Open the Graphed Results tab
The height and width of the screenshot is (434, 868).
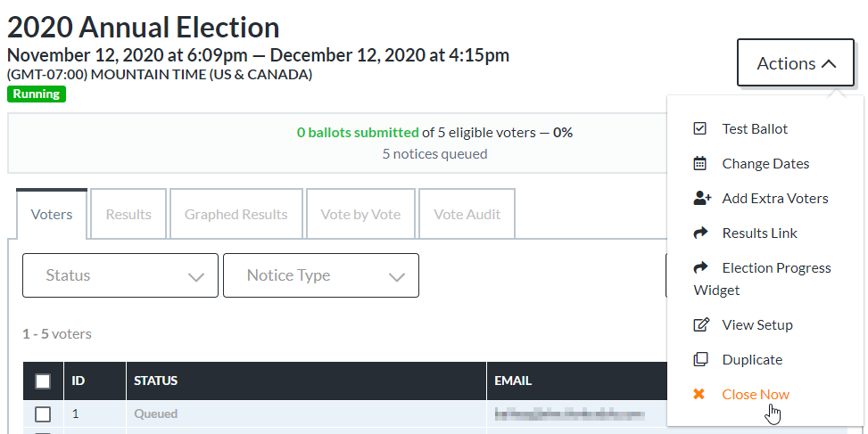pyautogui.click(x=236, y=215)
